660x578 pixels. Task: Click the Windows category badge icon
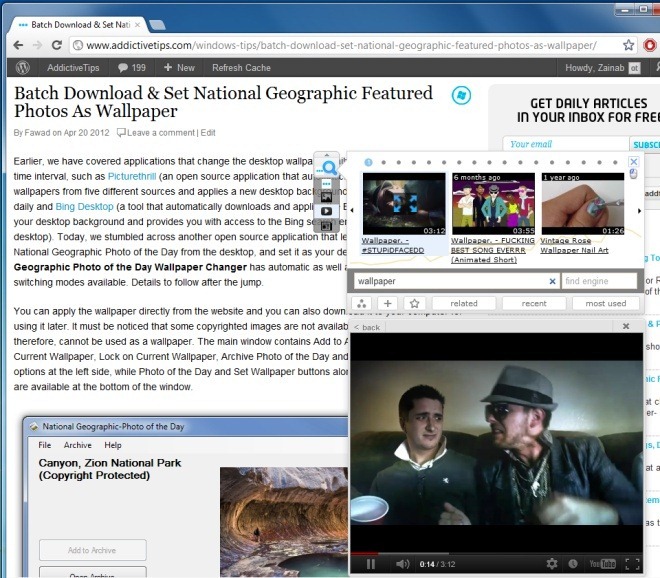tap(461, 95)
